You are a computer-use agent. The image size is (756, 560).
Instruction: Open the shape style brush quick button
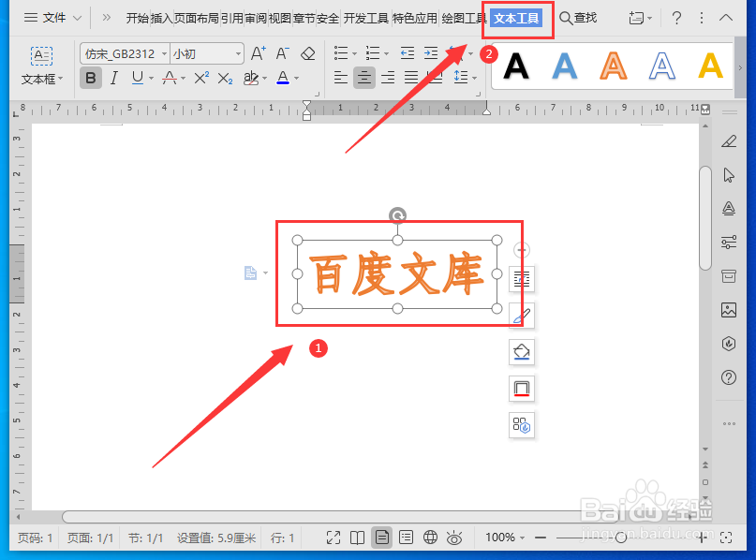(x=522, y=316)
